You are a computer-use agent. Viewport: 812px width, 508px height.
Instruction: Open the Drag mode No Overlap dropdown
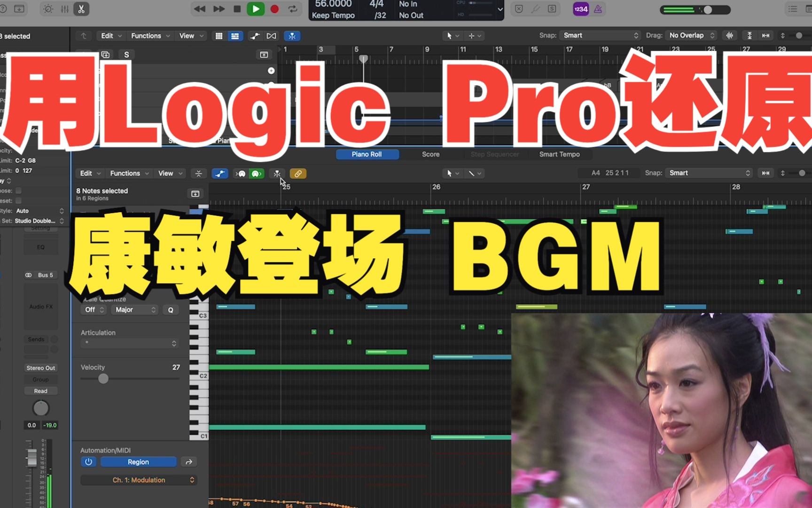pos(691,35)
